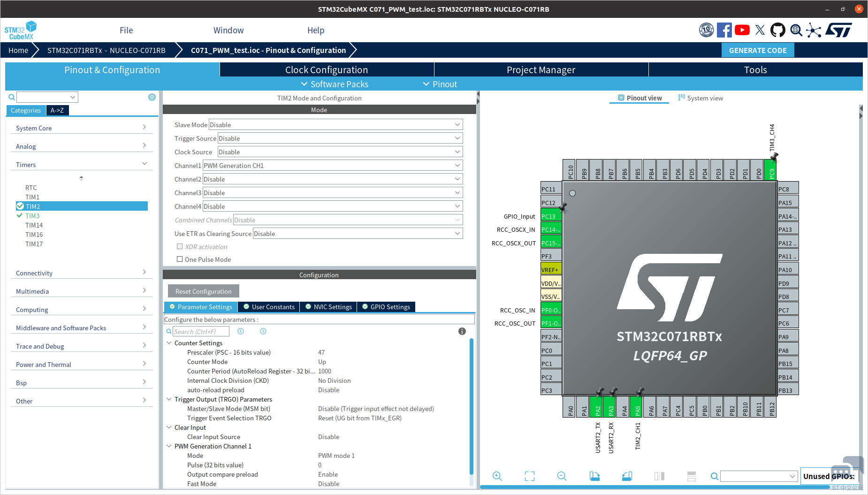Open the Facebook icon link
Image resolution: width=868 pixels, height=495 pixels.
724,30
